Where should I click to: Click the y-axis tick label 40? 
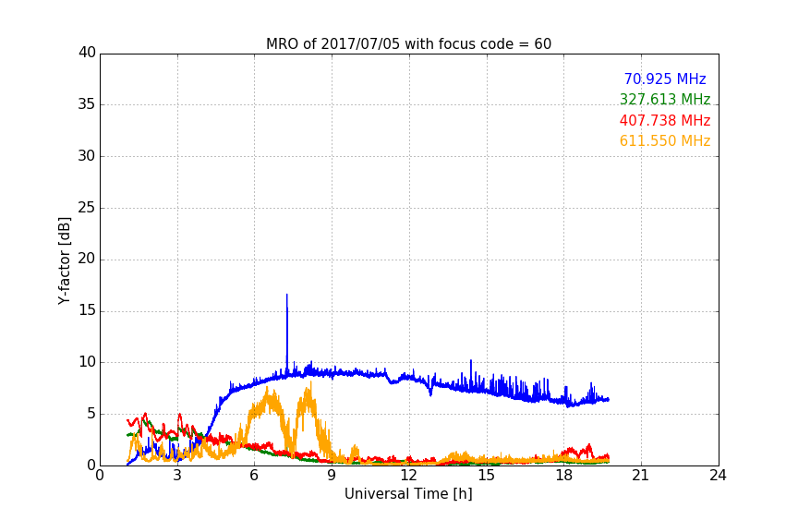pos(87,53)
